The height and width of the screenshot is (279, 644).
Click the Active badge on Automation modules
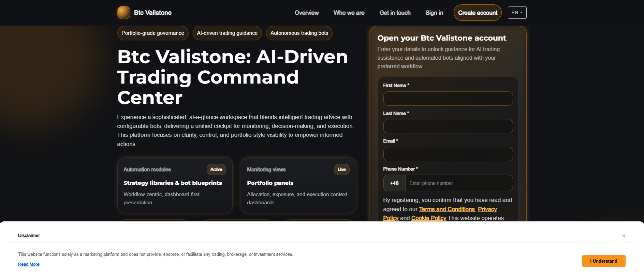coord(216,170)
